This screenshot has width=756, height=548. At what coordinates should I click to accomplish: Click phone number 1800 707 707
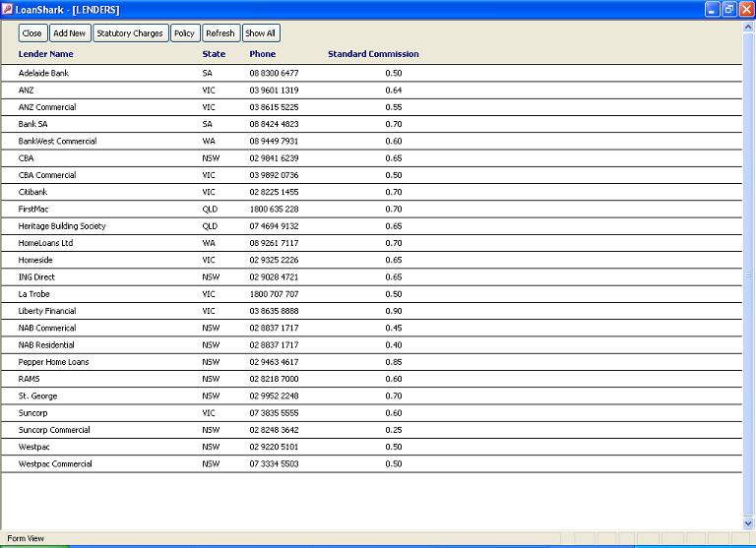coord(274,294)
